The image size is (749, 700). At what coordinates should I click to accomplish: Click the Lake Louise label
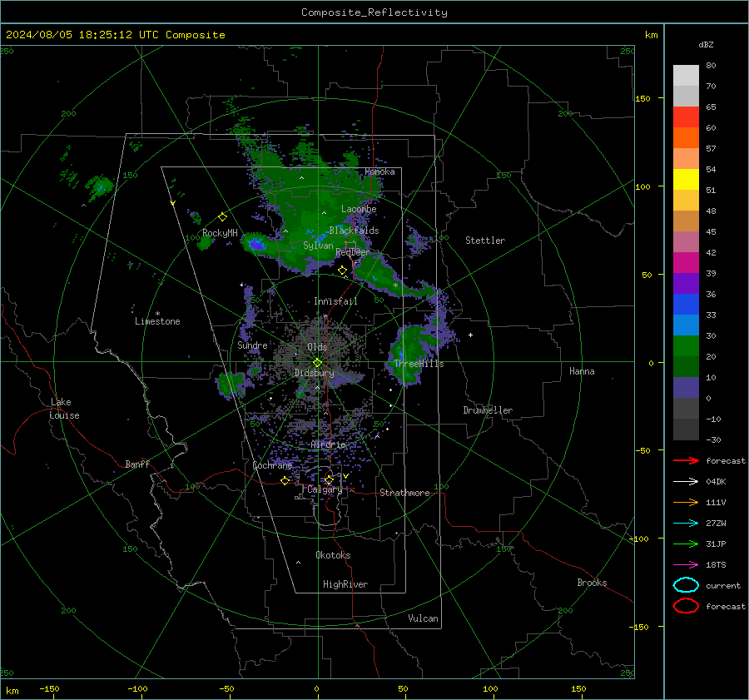[x=64, y=409]
